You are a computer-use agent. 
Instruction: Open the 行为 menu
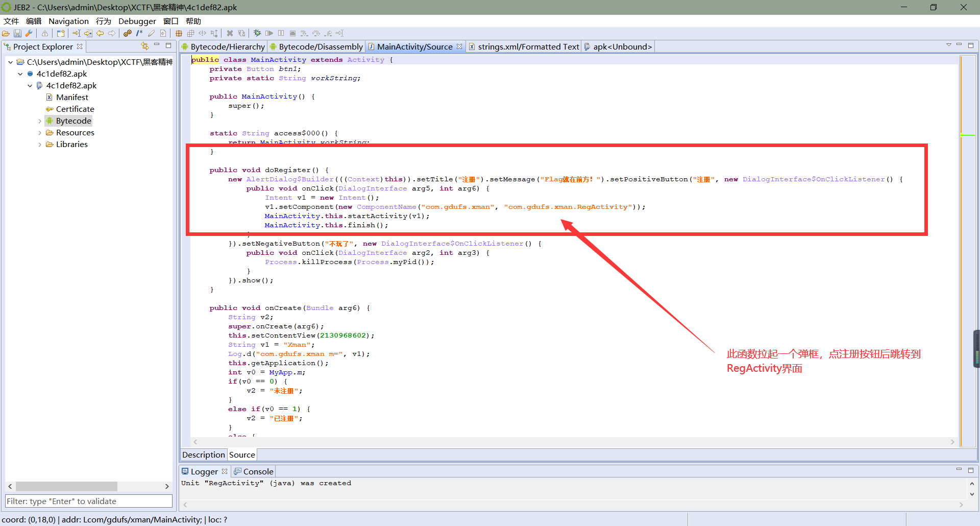coord(104,21)
